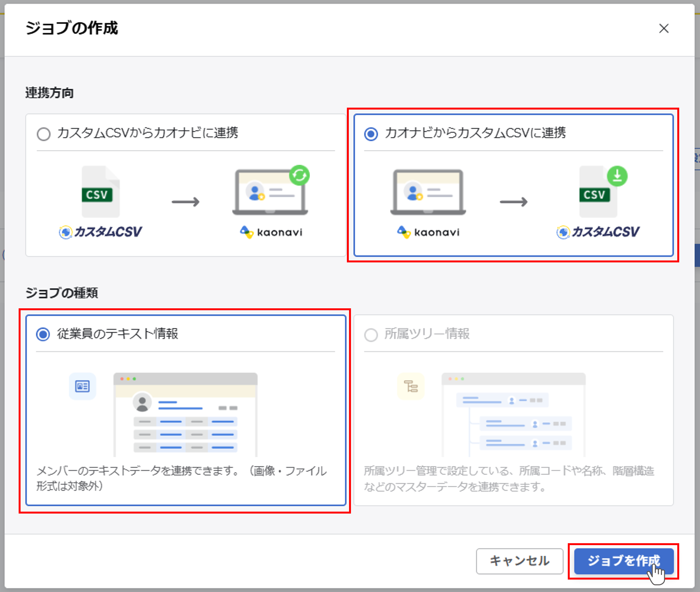Select カオナビからカスタムCSVに連携 radio button

point(371,134)
